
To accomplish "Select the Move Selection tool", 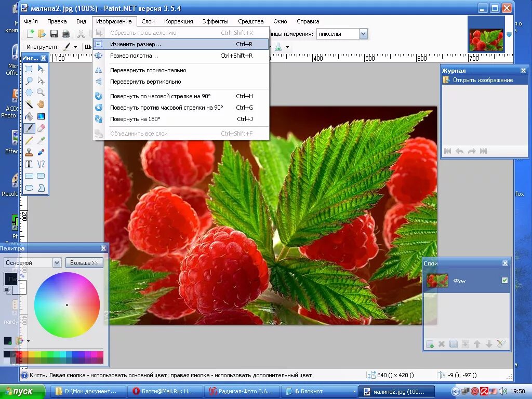I will [x=41, y=81].
